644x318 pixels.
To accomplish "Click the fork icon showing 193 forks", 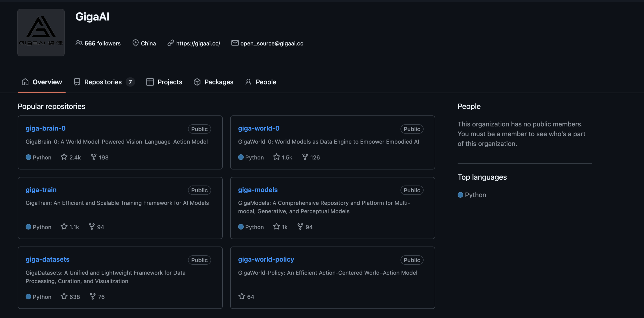I will (94, 157).
